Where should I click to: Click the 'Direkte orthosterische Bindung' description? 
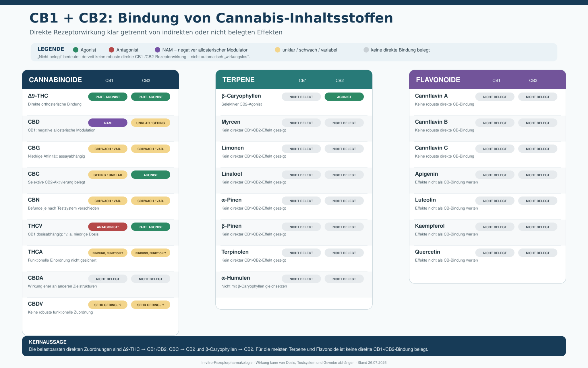[x=55, y=104]
